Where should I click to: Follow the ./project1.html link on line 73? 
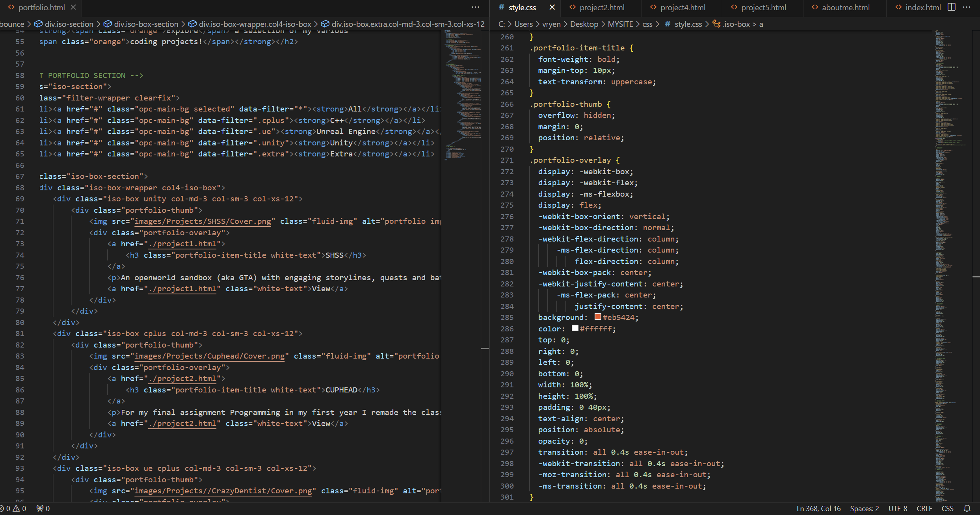coord(182,244)
